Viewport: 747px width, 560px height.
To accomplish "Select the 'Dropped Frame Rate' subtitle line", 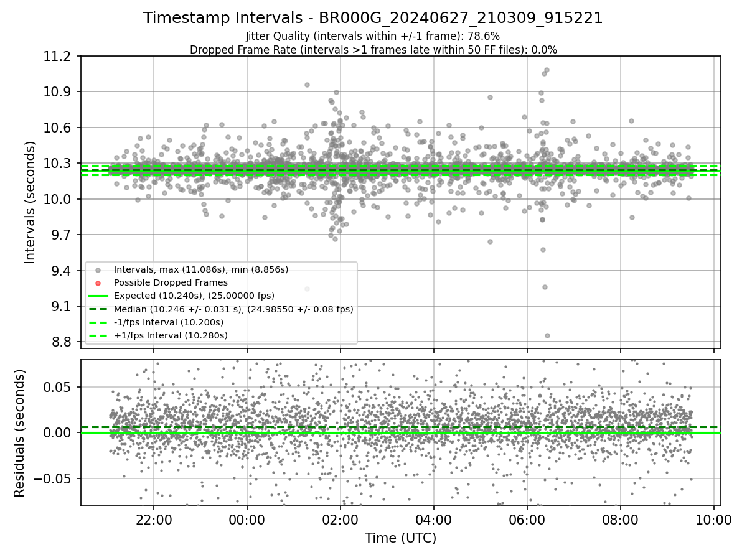I will click(373, 49).
